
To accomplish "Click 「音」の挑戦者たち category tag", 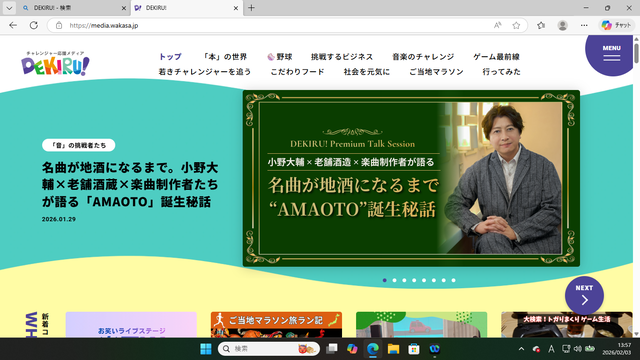I will (78, 145).
